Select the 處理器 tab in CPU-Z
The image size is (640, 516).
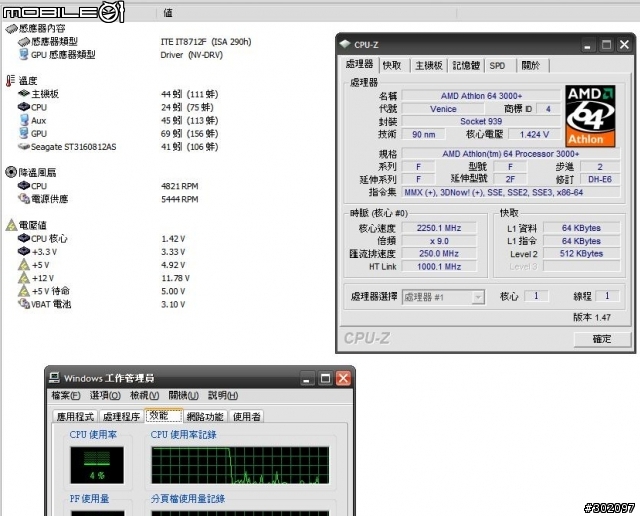[360, 64]
